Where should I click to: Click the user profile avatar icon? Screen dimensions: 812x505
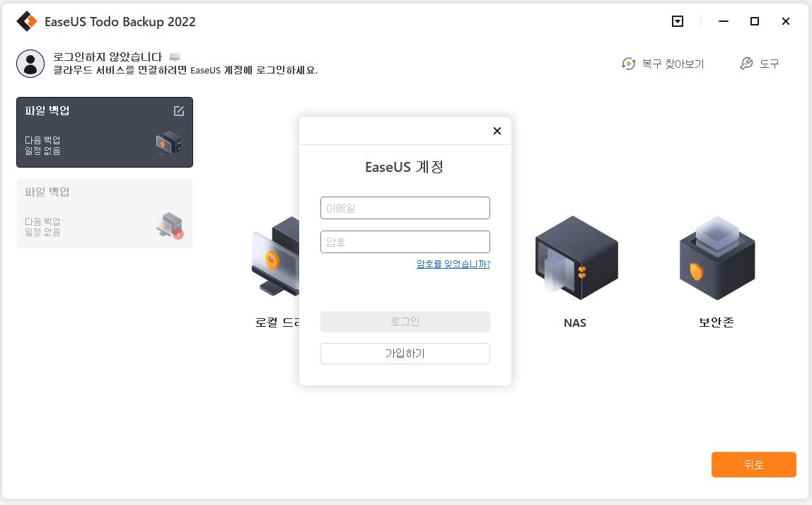click(x=30, y=64)
